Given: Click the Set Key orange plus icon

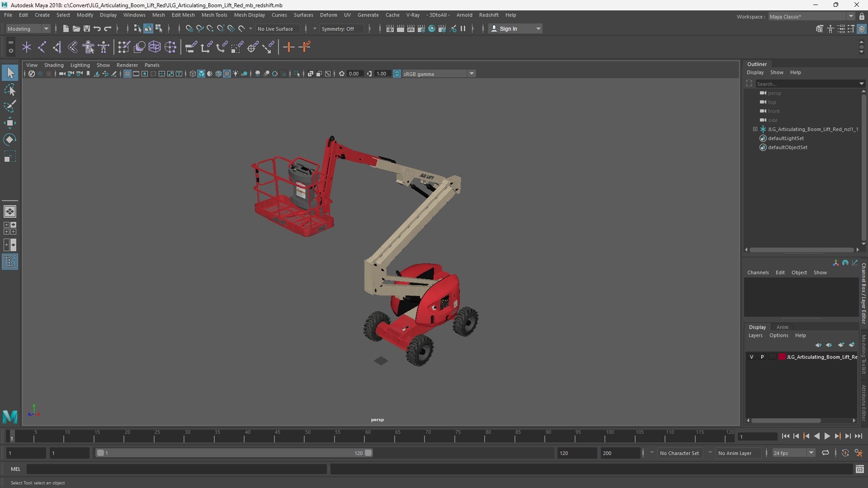Looking at the screenshot, I should pos(288,47).
